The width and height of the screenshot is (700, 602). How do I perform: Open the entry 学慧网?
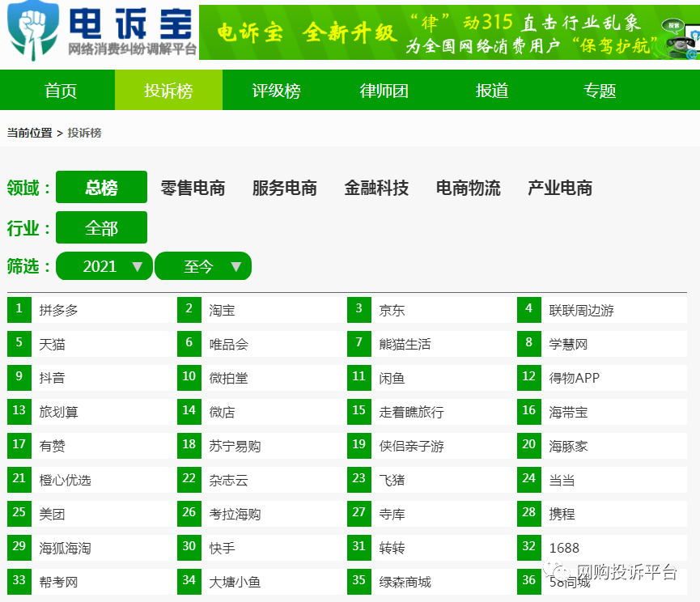point(568,344)
